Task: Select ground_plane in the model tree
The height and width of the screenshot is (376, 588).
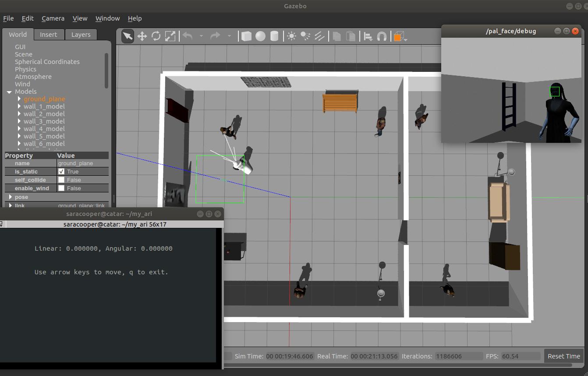Action: (44, 99)
